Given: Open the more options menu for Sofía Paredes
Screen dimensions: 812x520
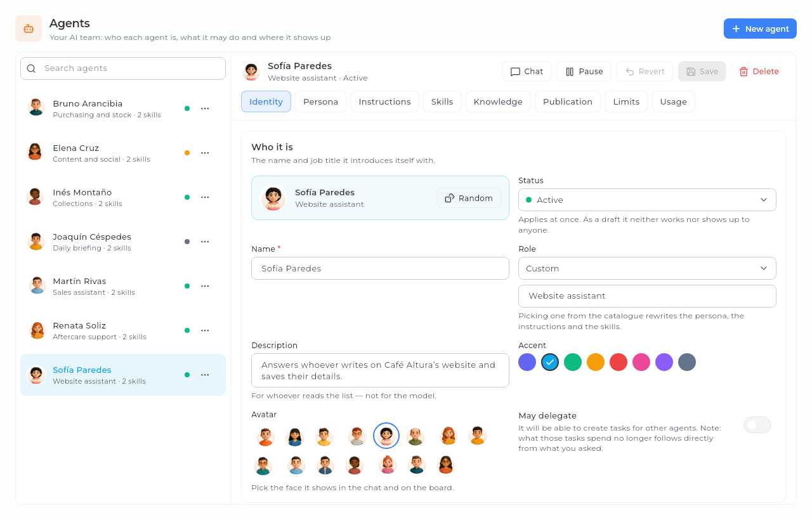Looking at the screenshot, I should (x=205, y=375).
